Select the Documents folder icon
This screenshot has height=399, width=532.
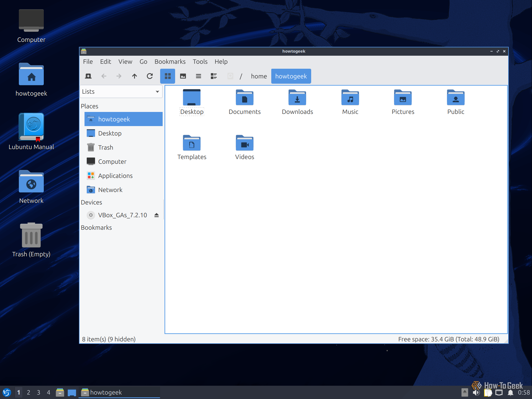245,102
